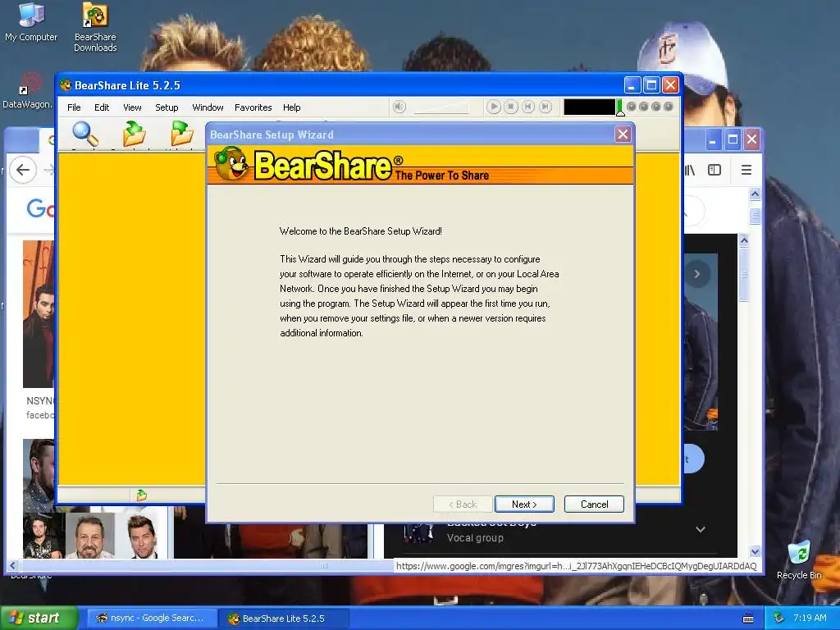Click the Stop button in media controls
This screenshot has height=630, width=840.
coord(510,107)
